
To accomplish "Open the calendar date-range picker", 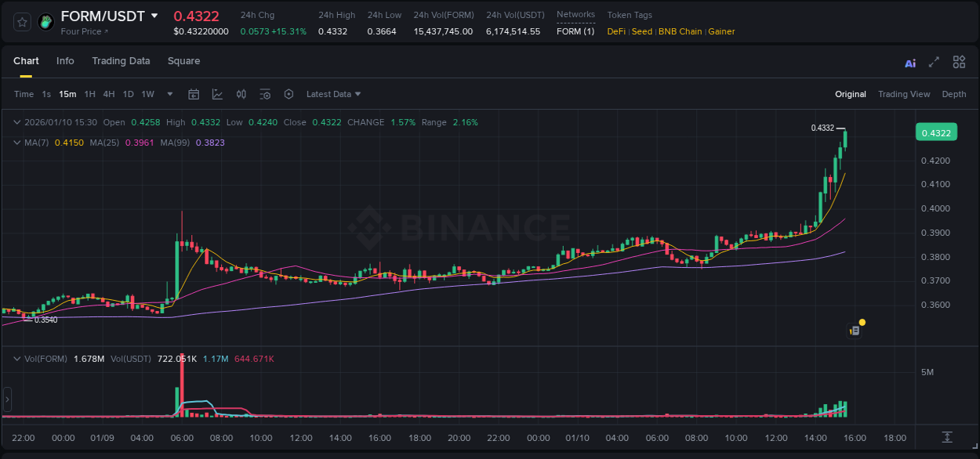I will click(x=194, y=94).
